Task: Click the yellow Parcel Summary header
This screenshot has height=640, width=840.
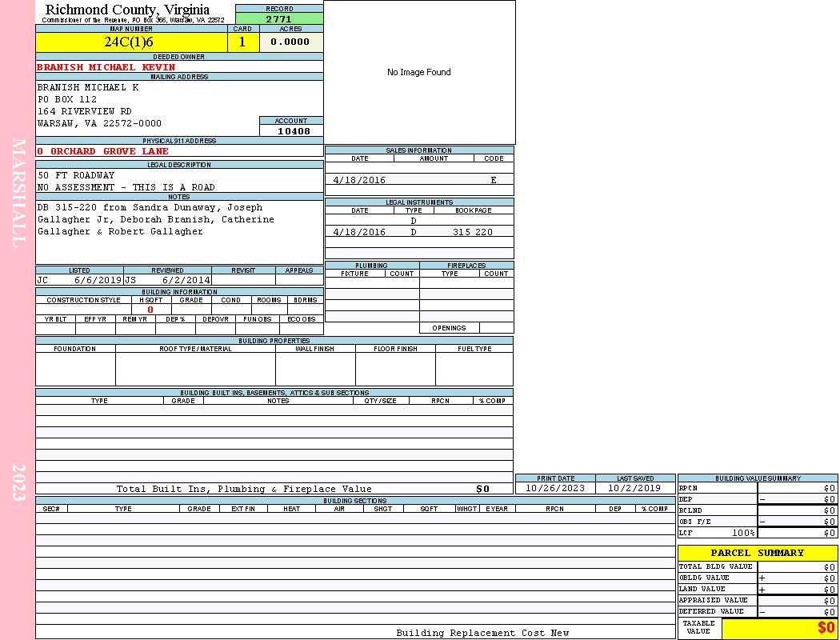Action: click(757, 553)
